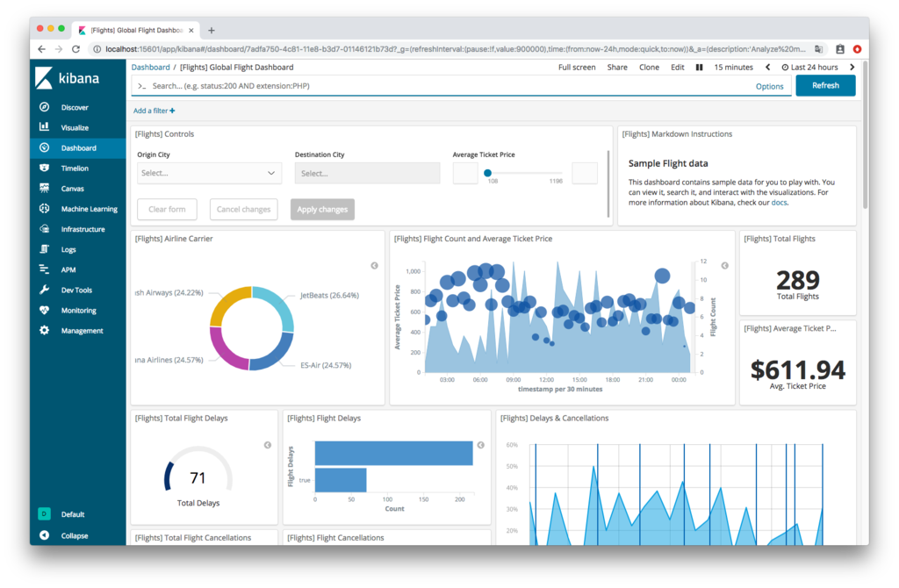Open the docs link in Markdown panel
Screen dimensions: 899x588
[779, 203]
